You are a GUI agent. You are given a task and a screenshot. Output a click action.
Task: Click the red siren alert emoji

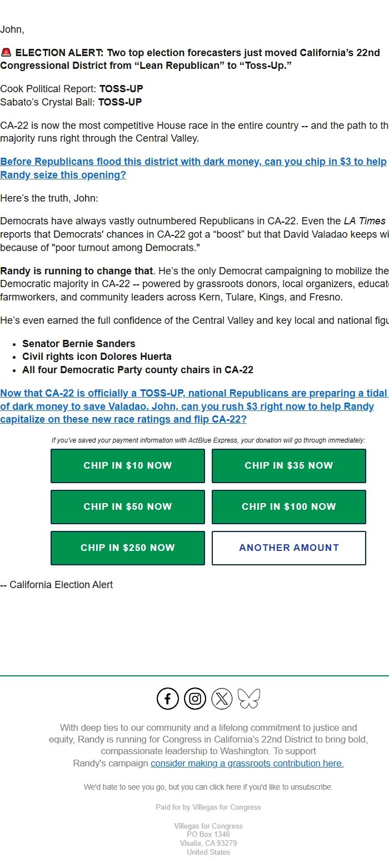click(x=7, y=52)
